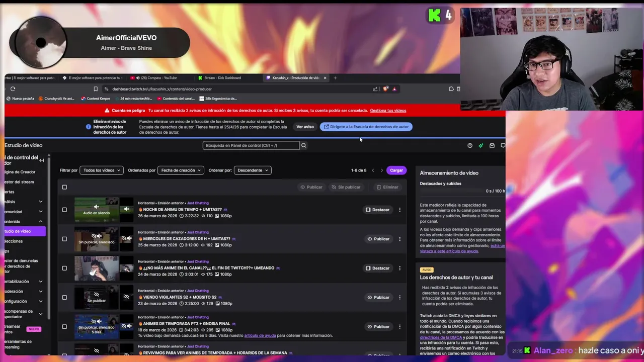Click the info icon beside Elimina el aviso
The width and height of the screenshot is (644, 362).
click(x=89, y=127)
